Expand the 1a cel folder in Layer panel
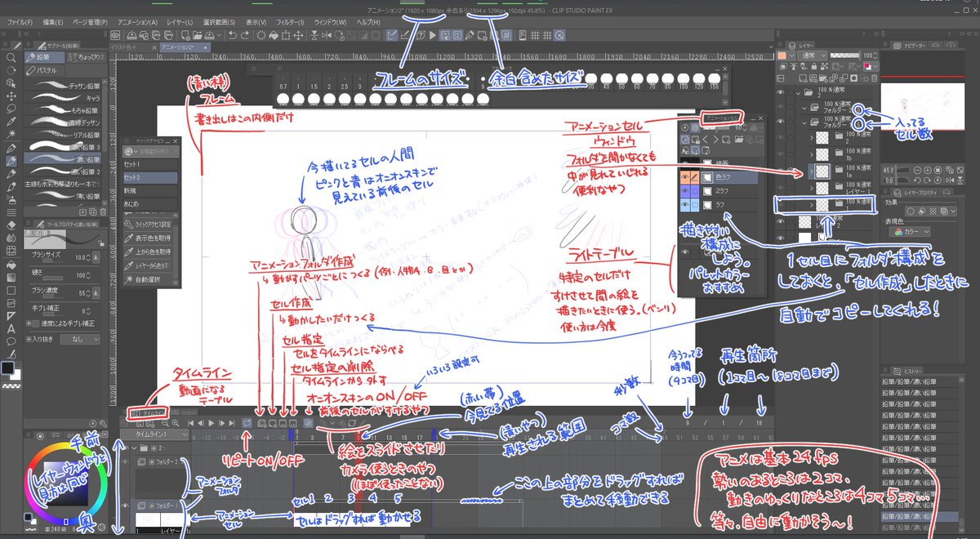Image resolution: width=980 pixels, height=539 pixels. (x=812, y=171)
